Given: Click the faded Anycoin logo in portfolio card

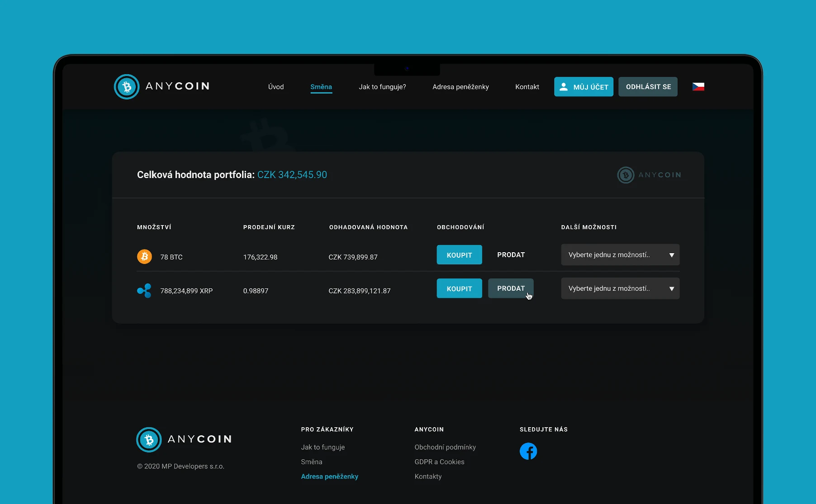Looking at the screenshot, I should [x=649, y=175].
